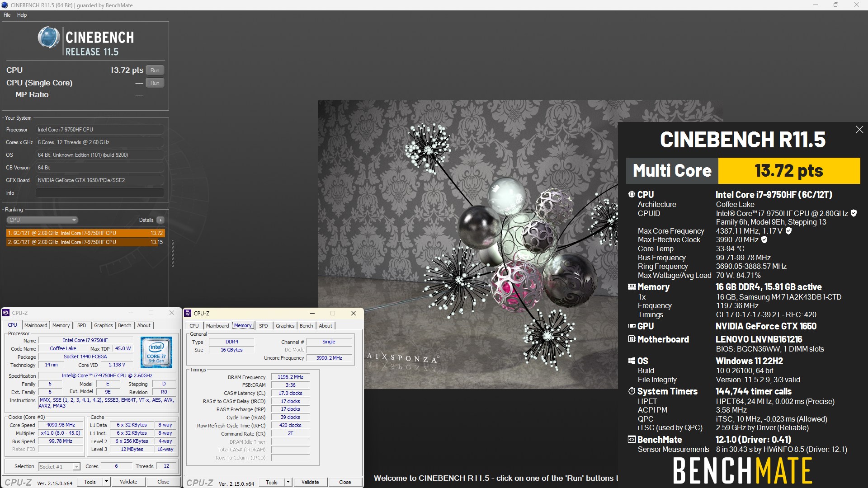Close the BenchMate result overlay
The width and height of the screenshot is (868, 488).
pos(859,130)
